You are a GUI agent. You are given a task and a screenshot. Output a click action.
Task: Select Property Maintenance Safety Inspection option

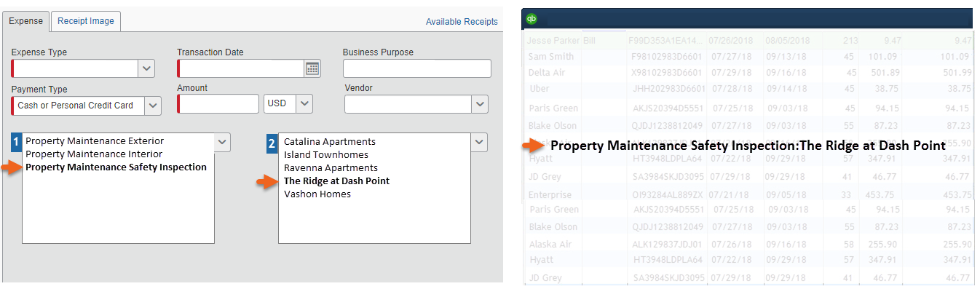pyautogui.click(x=116, y=167)
